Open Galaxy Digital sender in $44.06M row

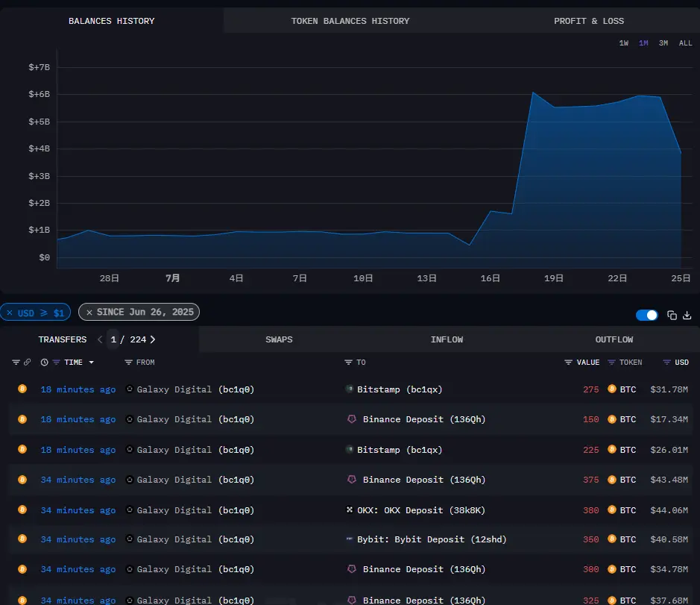195,510
